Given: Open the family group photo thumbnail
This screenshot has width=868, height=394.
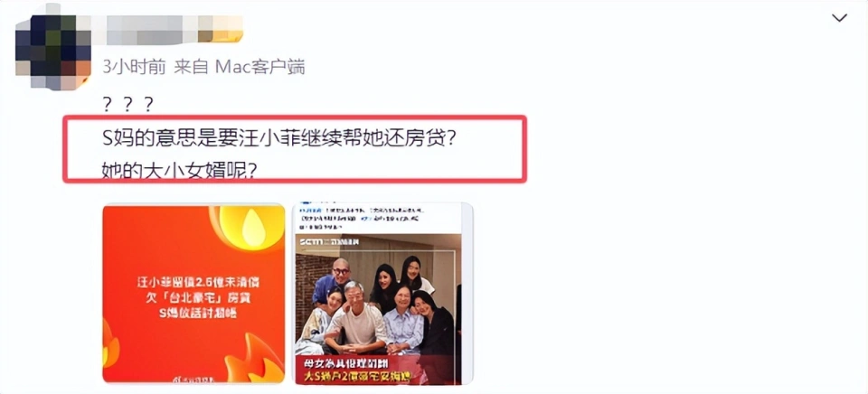Looking at the screenshot, I should [x=382, y=294].
